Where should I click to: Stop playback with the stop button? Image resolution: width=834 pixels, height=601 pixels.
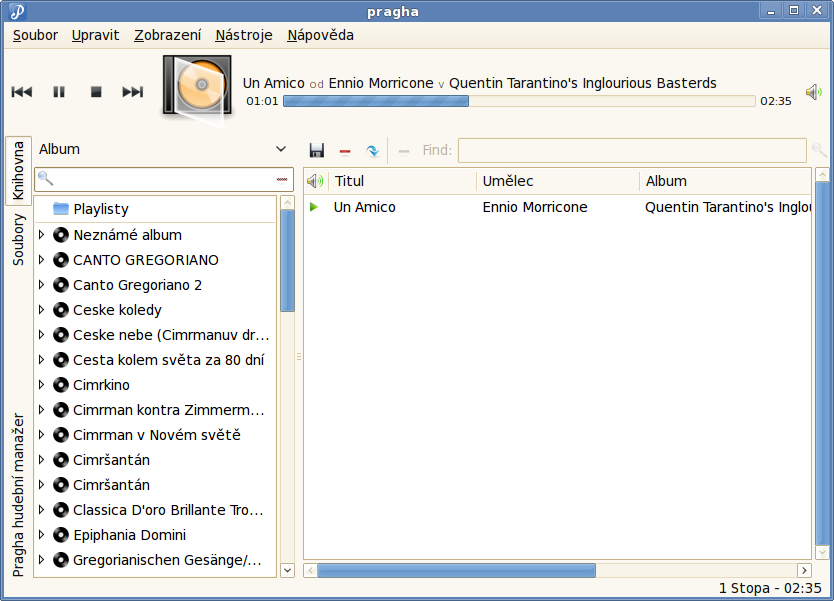tap(96, 92)
